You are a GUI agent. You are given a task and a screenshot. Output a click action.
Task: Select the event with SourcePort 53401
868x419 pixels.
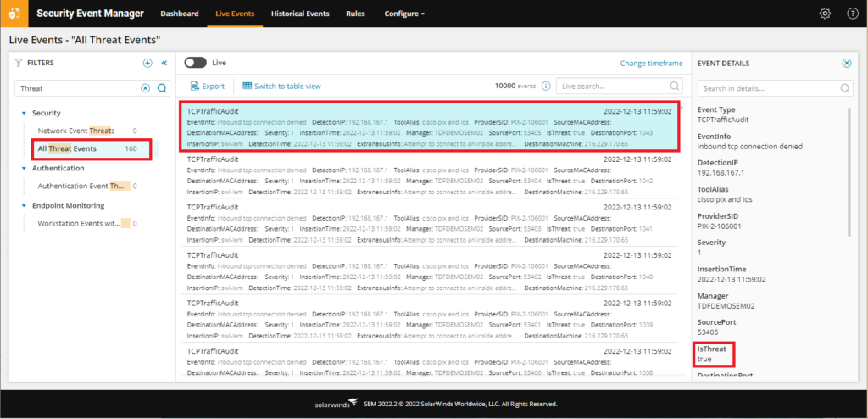[428, 319]
